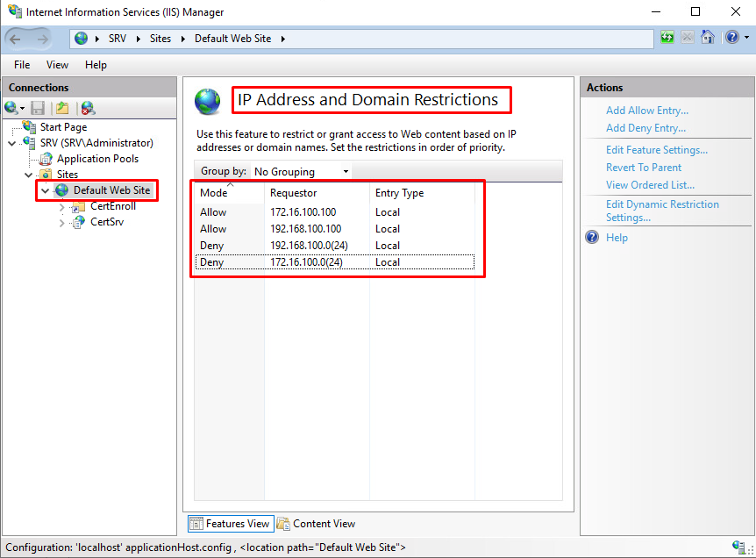Select the Allow 192.168.100.100 entry
The height and width of the screenshot is (558, 756).
coord(335,229)
